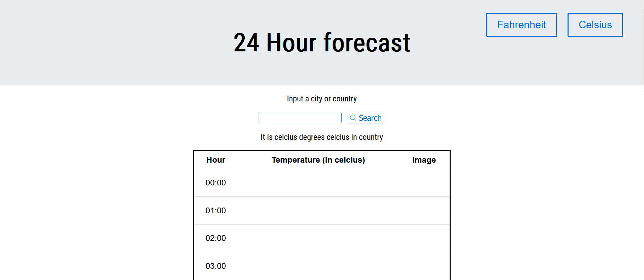The height and width of the screenshot is (280, 644).
Task: Click the 'Input a city or country' label
Action: [321, 99]
